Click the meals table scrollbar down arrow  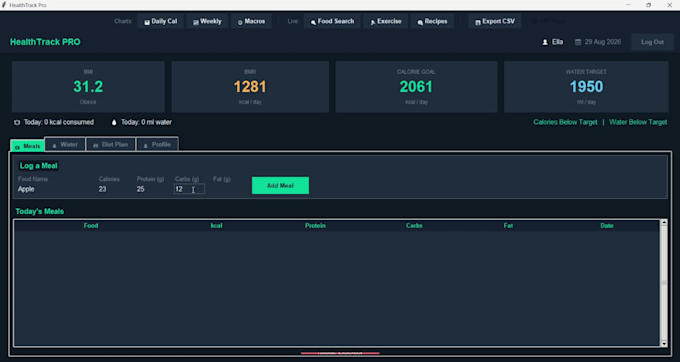(664, 343)
